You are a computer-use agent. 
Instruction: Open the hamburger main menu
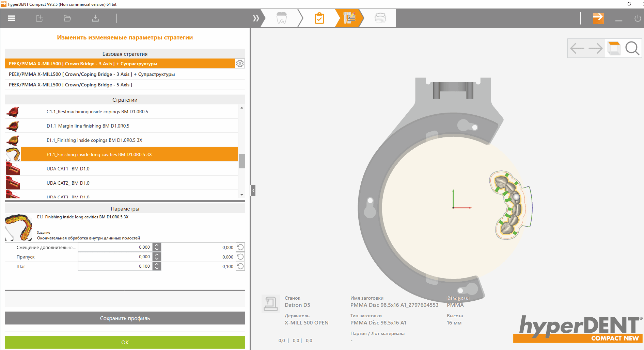point(12,18)
